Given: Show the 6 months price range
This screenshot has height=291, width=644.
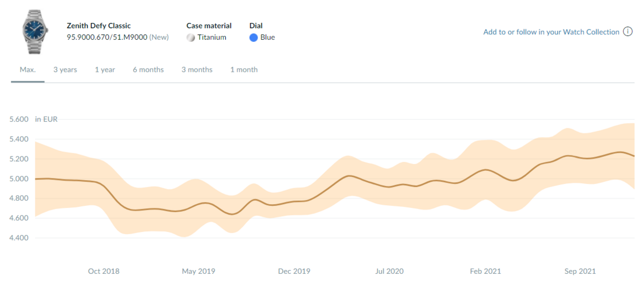Looking at the screenshot, I should [x=148, y=70].
